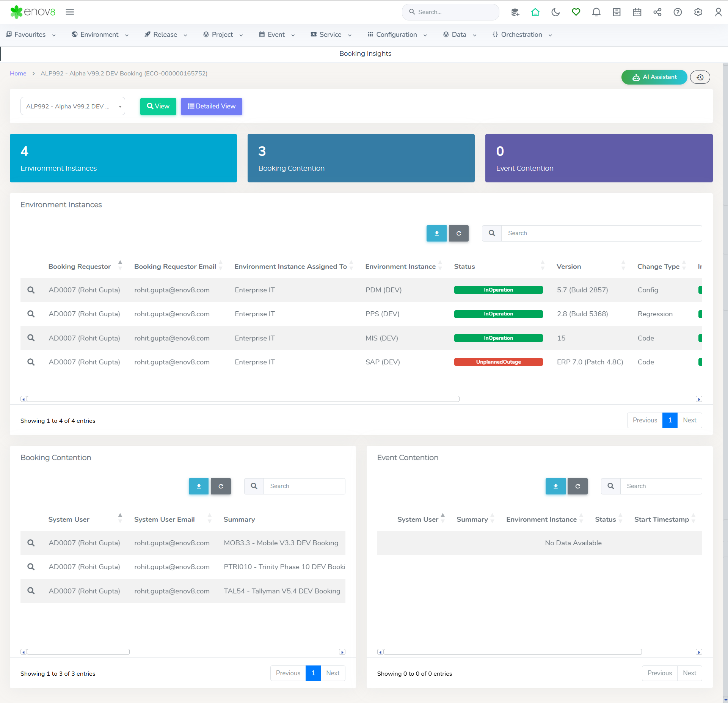728x703 pixels.
Task: Expand the Orchestration menu
Action: (x=522, y=35)
